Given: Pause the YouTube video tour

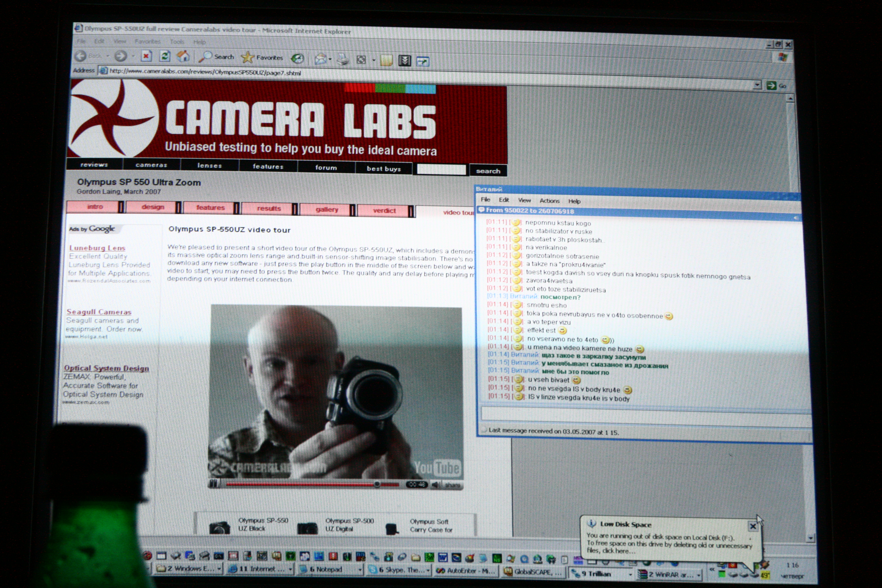Looking at the screenshot, I should coord(213,484).
